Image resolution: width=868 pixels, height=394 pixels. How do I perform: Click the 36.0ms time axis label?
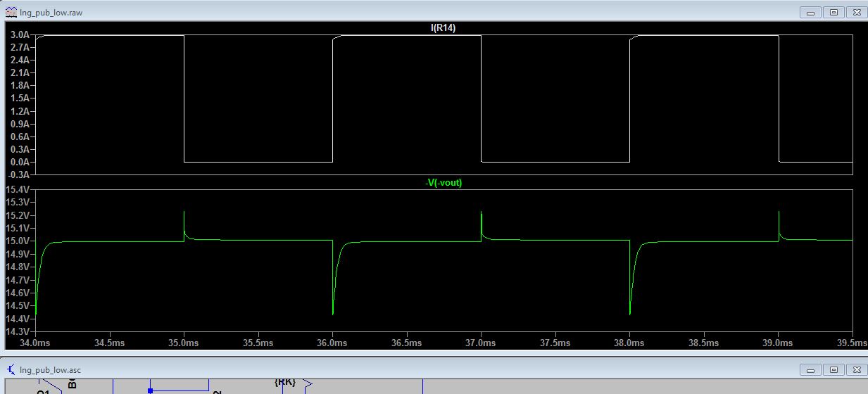332,343
